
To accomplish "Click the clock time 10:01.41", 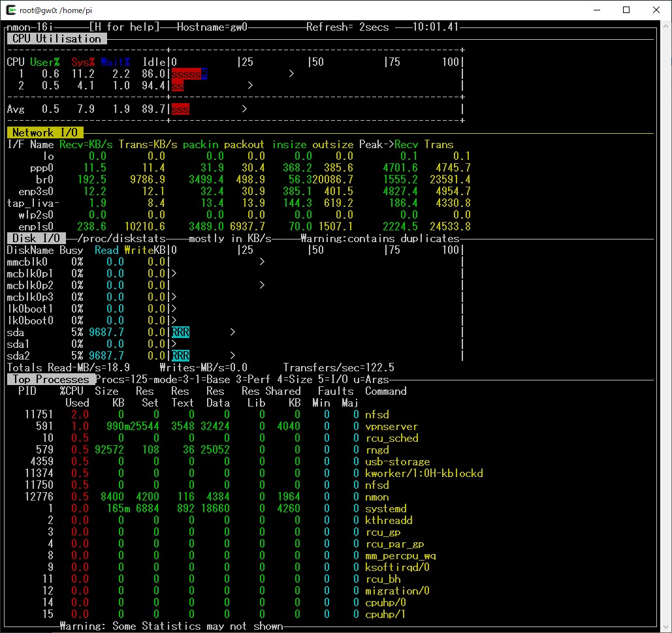I will point(435,27).
